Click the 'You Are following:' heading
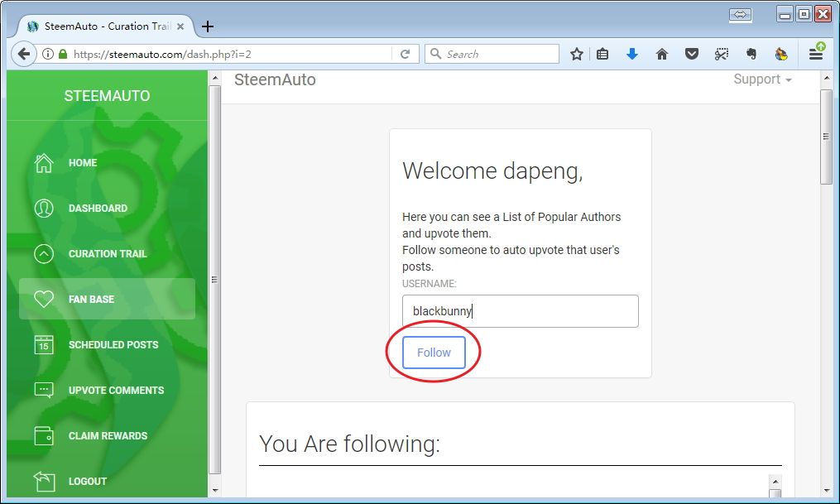This screenshot has width=840, height=504. (x=349, y=444)
